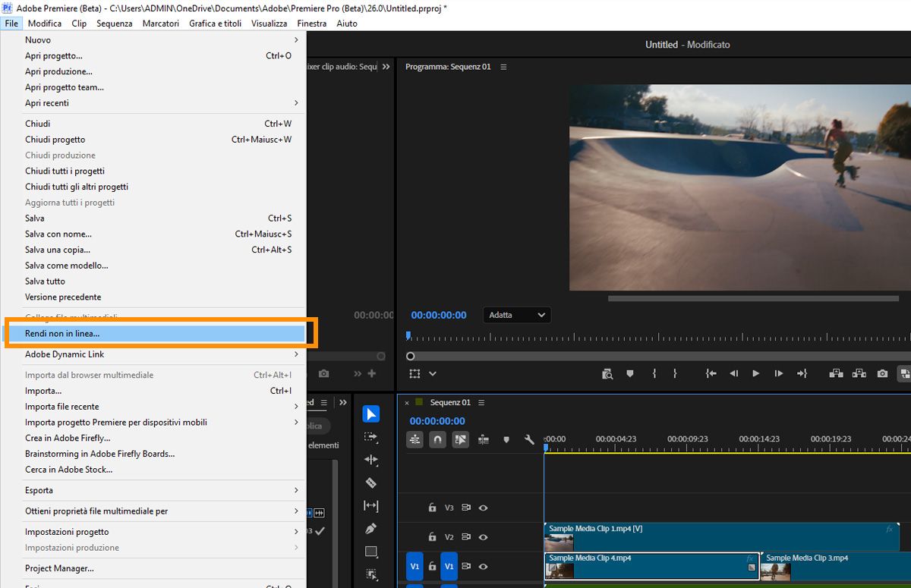Choose Rendi non in linea...
911x588 pixels.
[x=152, y=333]
